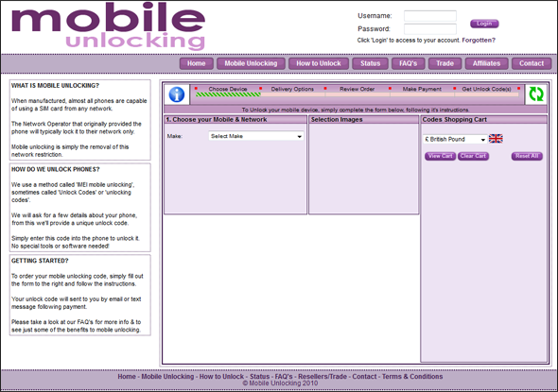Select the Status nav button
Screen dimensions: 558x392
click(370, 63)
